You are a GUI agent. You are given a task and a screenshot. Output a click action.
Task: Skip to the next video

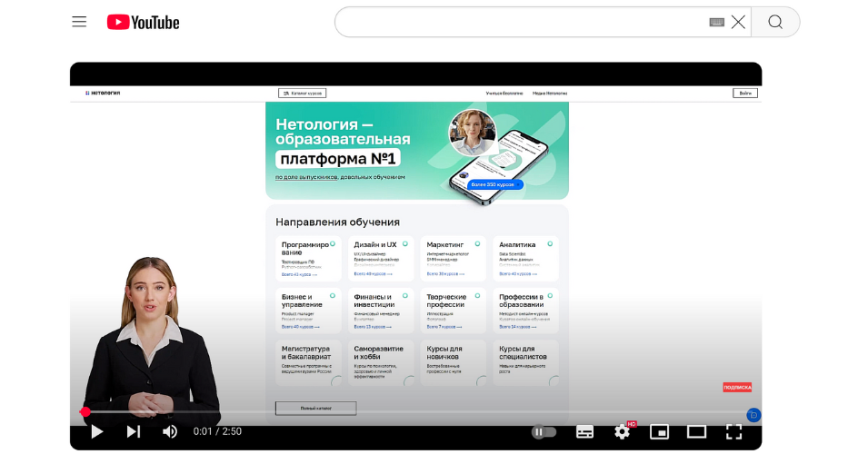click(134, 431)
